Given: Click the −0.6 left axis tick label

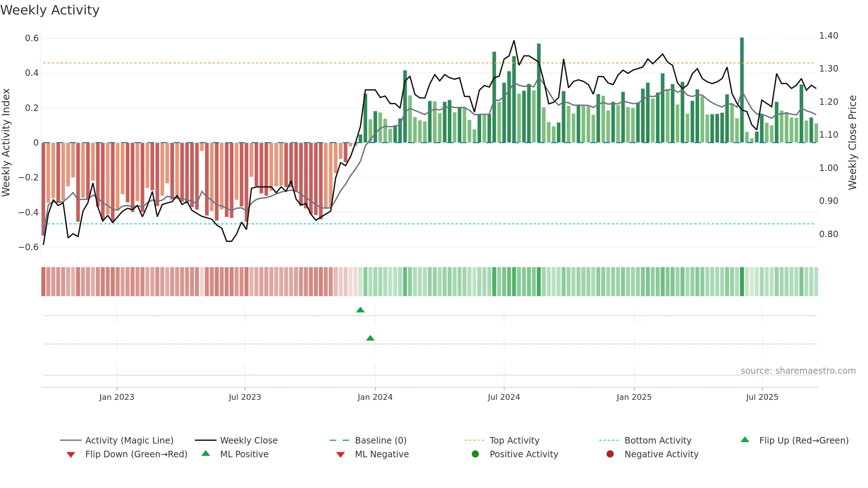Looking at the screenshot, I should (29, 247).
